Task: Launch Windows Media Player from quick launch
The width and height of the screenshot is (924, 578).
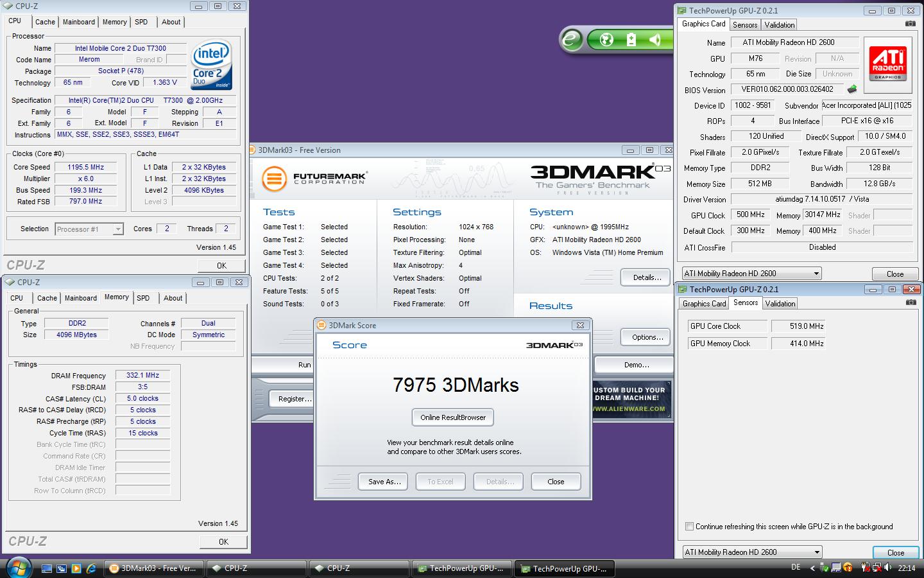Action: (76, 568)
